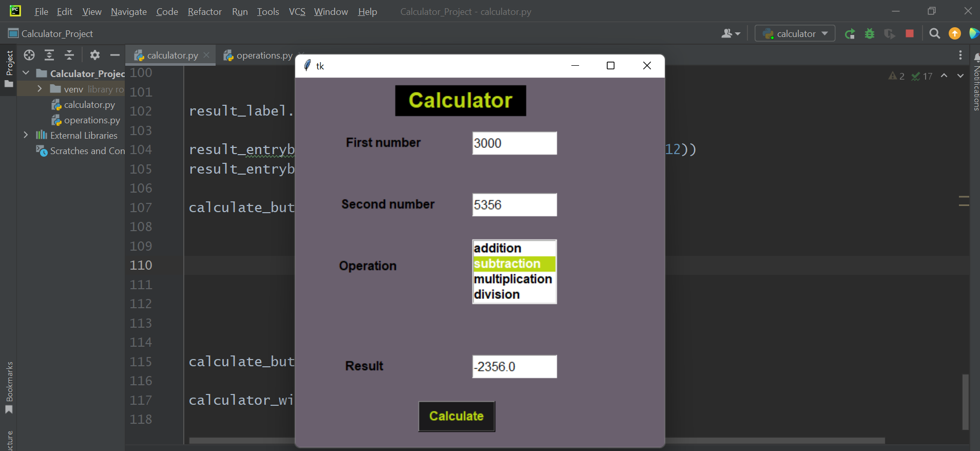
Task: Minimize the tk calculator window
Action: click(x=575, y=66)
